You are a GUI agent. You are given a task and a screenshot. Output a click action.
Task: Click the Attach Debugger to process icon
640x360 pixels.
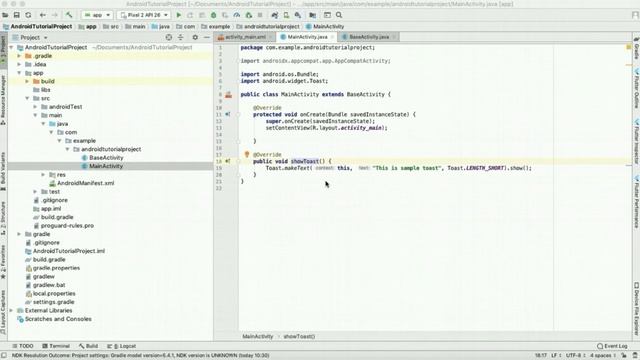tap(249, 15)
